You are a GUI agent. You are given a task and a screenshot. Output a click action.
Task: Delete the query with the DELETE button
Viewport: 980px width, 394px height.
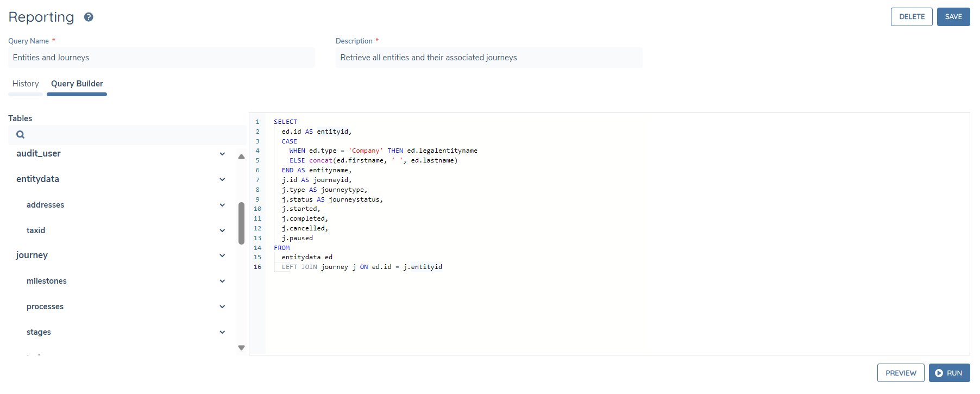click(x=912, y=17)
